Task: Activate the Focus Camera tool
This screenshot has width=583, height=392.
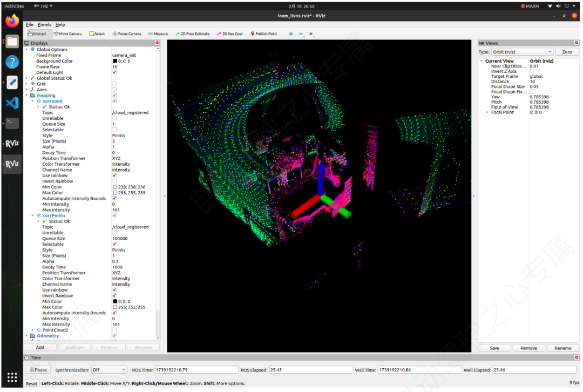Action: [127, 33]
